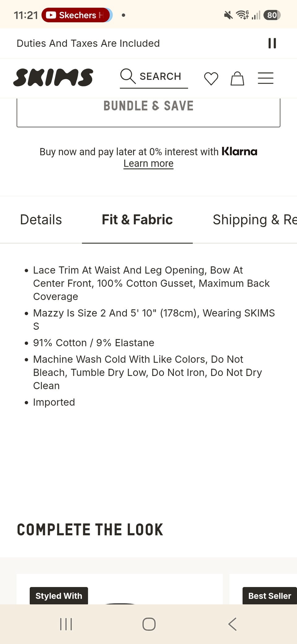
Task: Open Android recent apps button
Action: [x=66, y=624]
